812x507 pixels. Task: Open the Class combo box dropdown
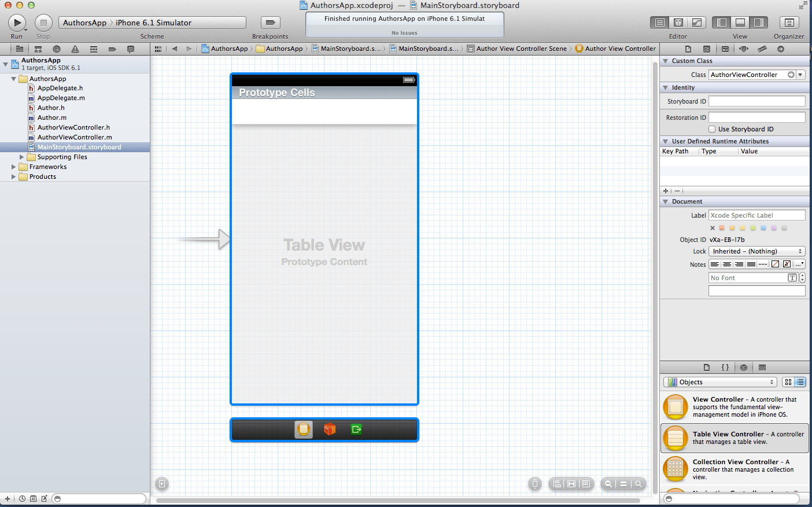(x=801, y=75)
